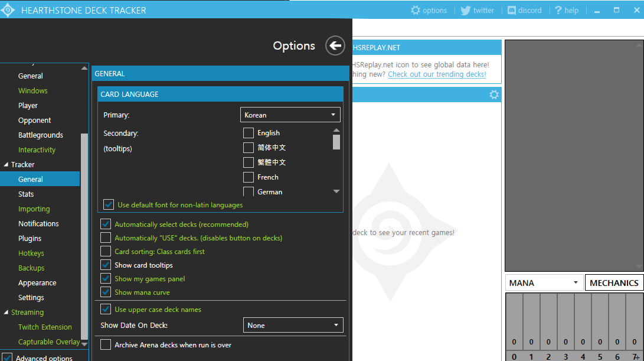644x361 pixels.
Task: Open help via question mark icon
Action: tap(558, 10)
